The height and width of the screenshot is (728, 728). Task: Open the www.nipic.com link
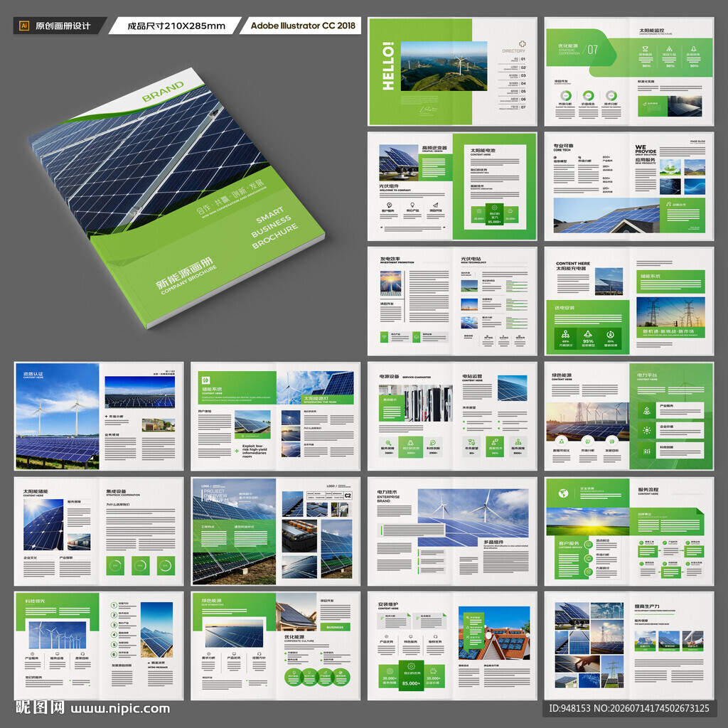click(120, 709)
